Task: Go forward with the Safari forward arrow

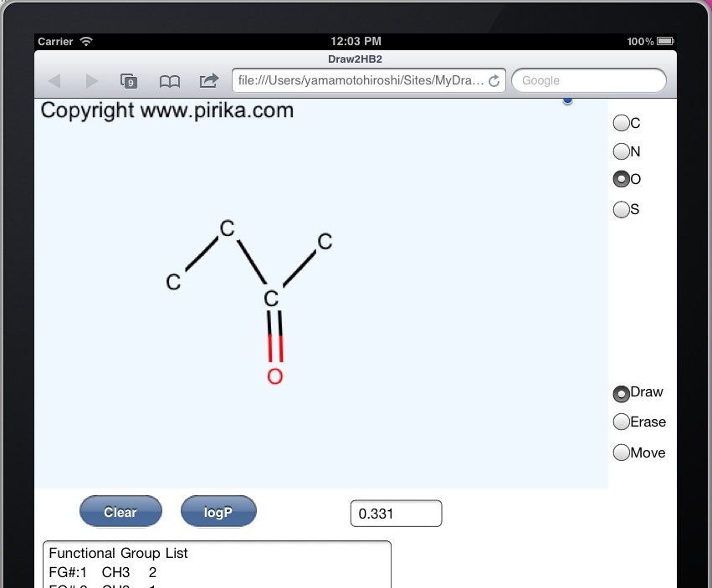Action: coord(92,81)
